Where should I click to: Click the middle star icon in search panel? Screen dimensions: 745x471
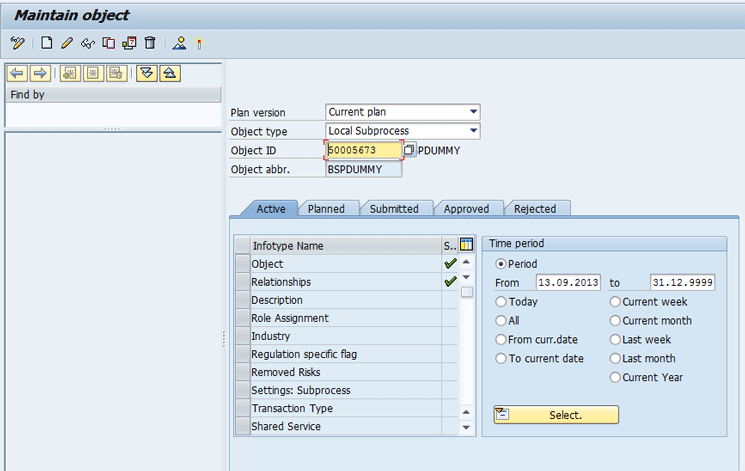(93, 73)
